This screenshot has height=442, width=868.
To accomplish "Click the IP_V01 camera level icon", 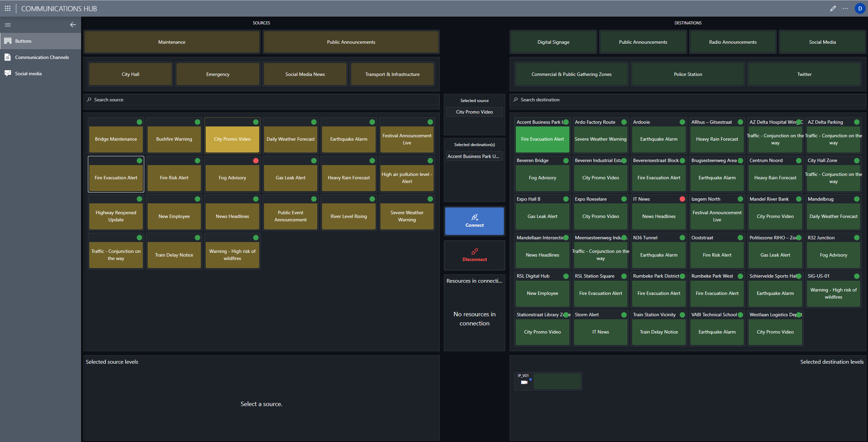I will click(524, 382).
